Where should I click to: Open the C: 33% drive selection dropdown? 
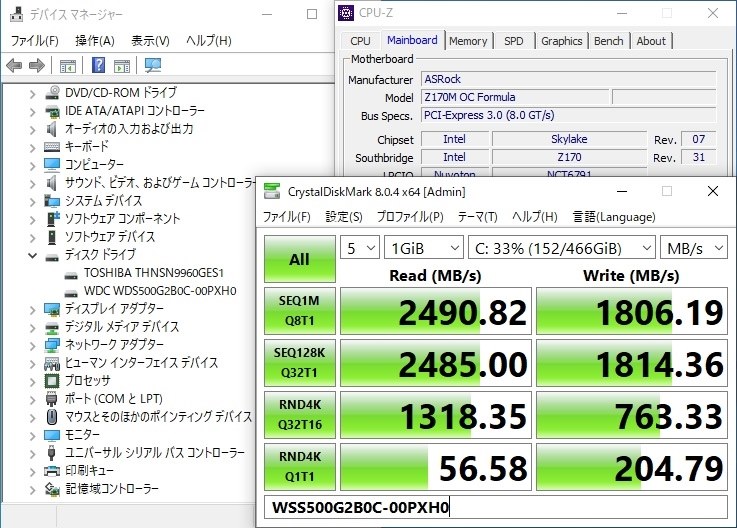562,248
